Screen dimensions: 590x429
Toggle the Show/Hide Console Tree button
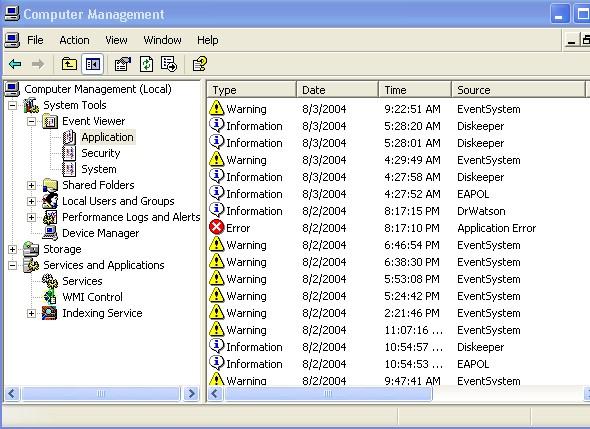pyautogui.click(x=93, y=64)
